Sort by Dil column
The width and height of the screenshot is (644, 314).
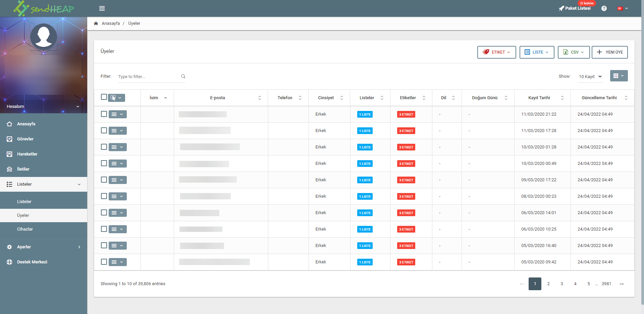click(x=447, y=98)
